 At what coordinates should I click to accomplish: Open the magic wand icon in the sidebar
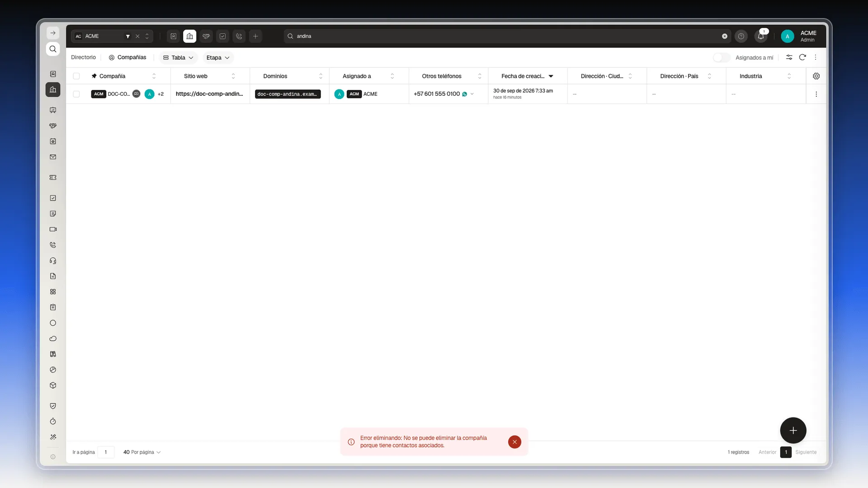(x=53, y=437)
